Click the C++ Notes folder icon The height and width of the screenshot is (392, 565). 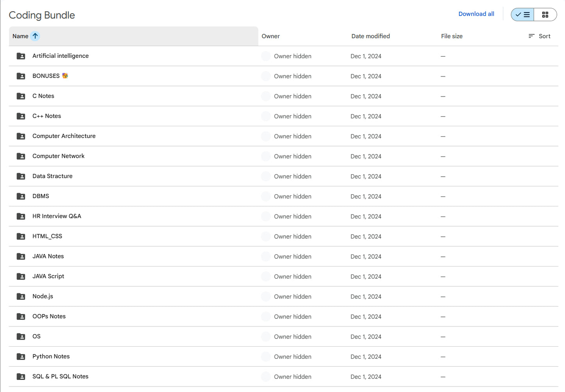21,116
